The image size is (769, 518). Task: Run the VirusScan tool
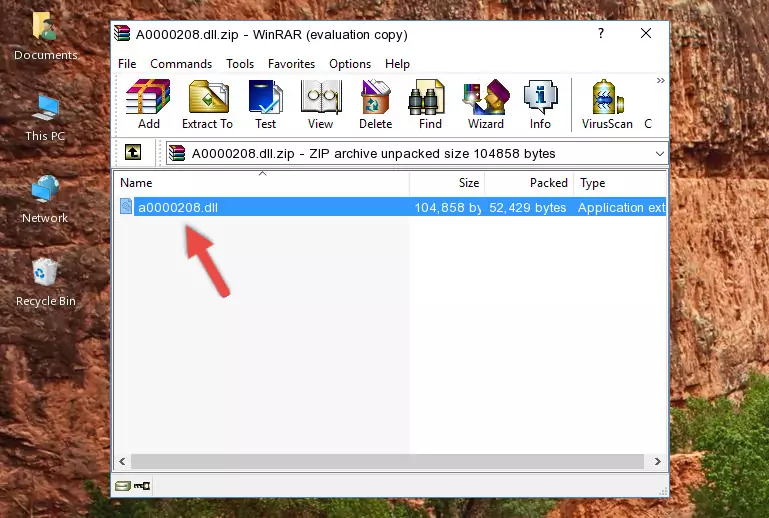pos(607,104)
